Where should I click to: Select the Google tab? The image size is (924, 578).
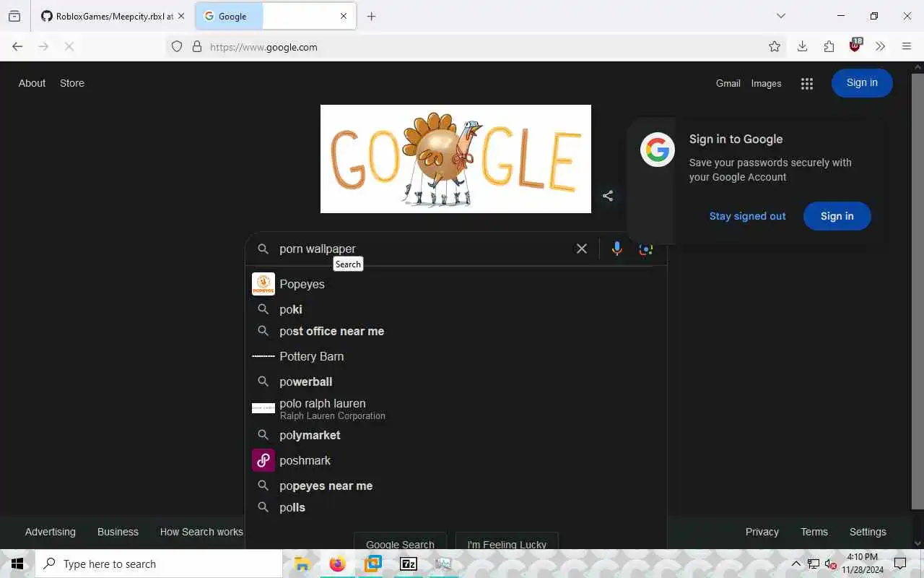276,16
